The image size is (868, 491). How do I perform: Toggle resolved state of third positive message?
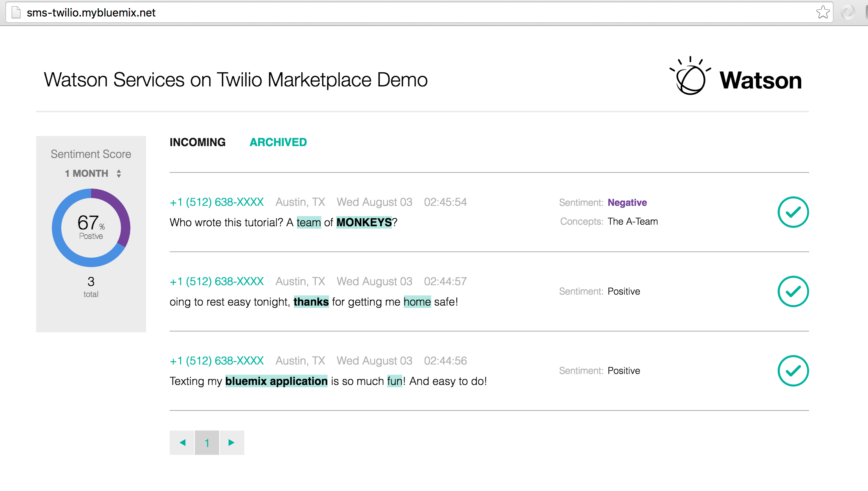point(793,371)
